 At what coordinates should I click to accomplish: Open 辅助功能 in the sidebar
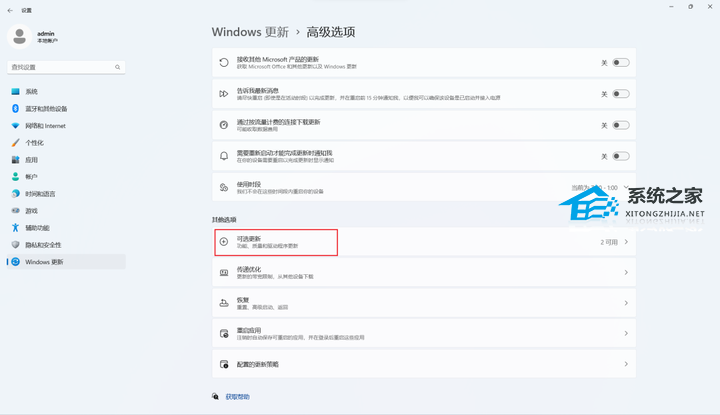click(x=66, y=228)
